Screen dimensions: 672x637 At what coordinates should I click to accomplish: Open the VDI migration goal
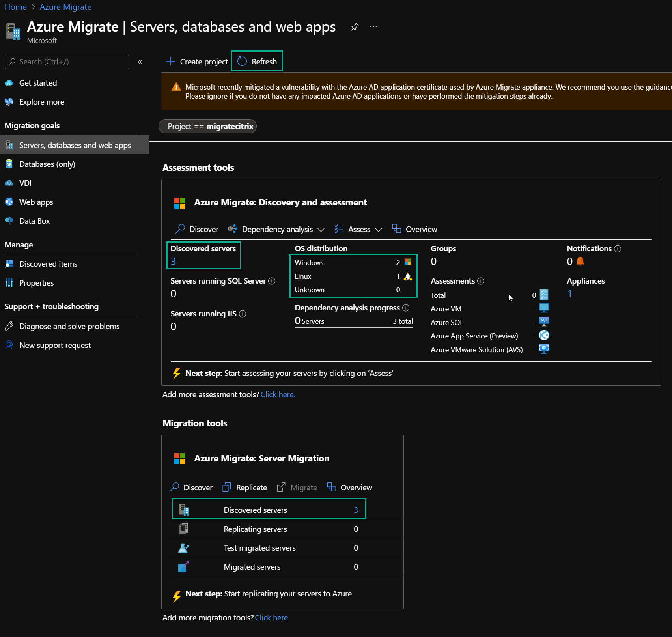(x=25, y=183)
